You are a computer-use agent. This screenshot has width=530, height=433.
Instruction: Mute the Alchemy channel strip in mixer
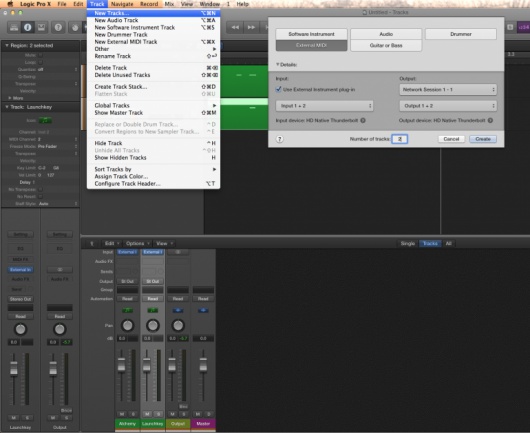122,414
